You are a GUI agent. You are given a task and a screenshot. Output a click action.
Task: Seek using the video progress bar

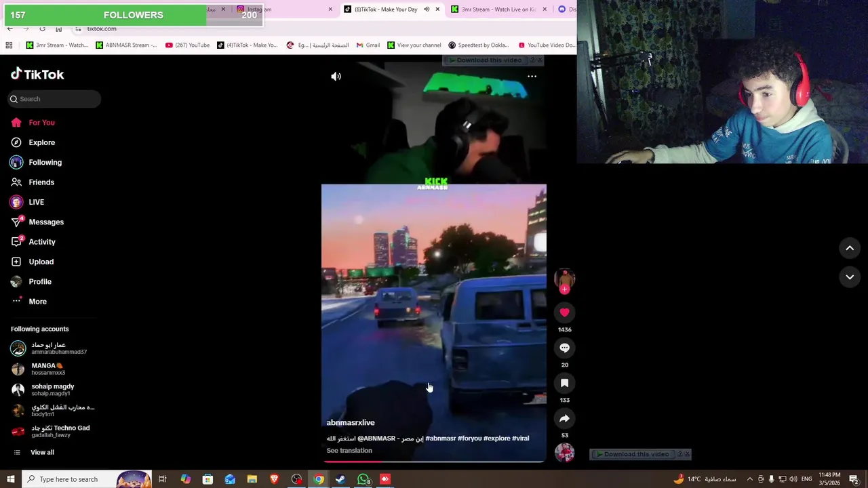(x=434, y=461)
